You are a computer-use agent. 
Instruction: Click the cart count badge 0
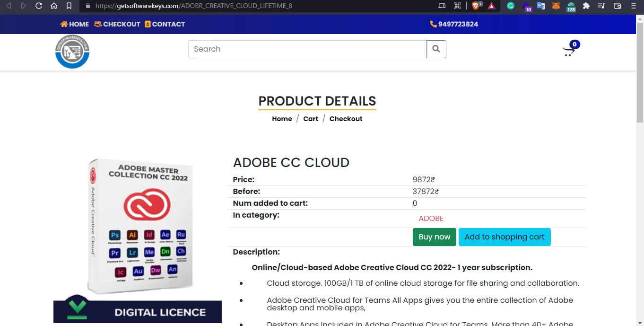tap(574, 44)
